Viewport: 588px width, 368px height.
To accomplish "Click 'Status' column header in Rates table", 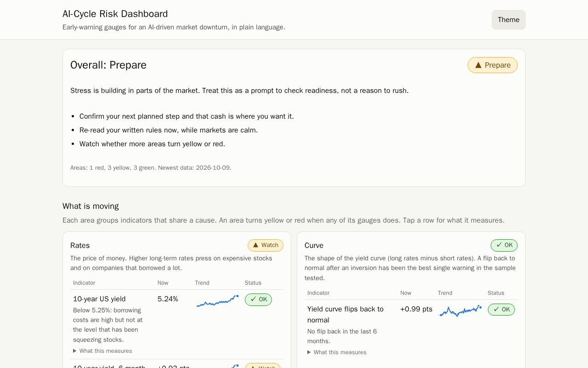I will (253, 283).
